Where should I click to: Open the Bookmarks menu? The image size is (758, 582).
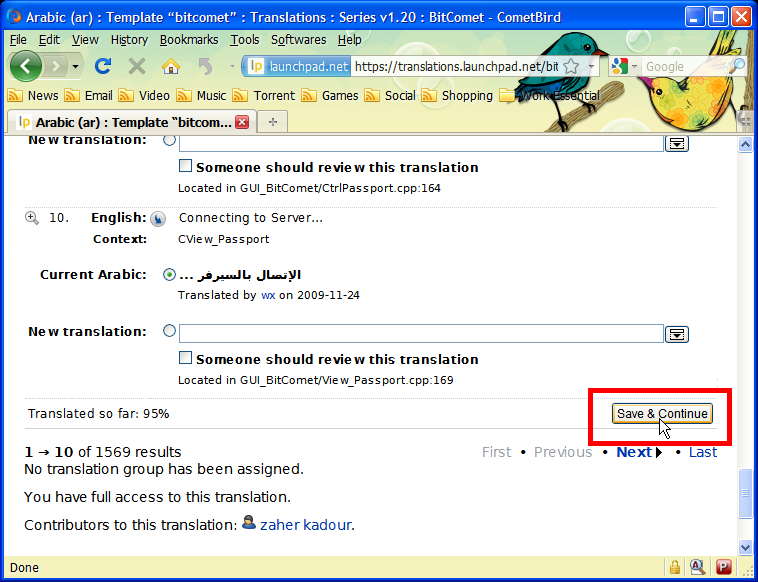(183, 40)
